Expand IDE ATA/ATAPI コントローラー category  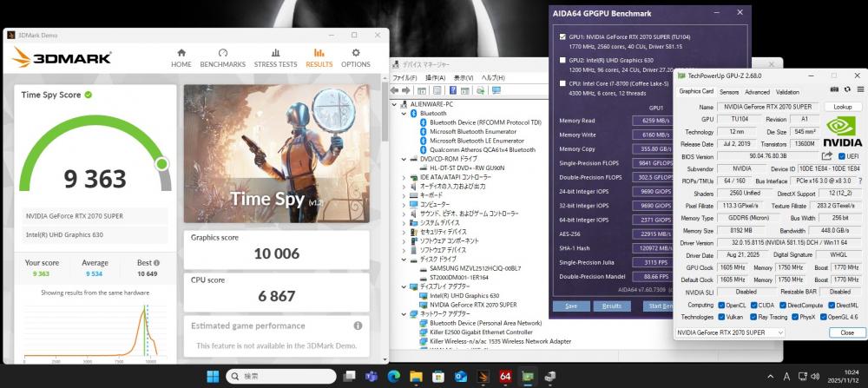click(404, 177)
